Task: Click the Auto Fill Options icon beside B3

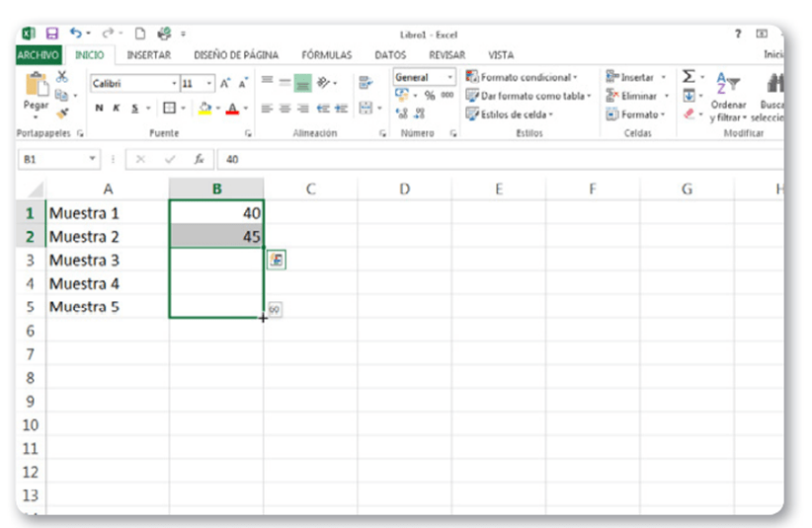Action: pyautogui.click(x=277, y=260)
